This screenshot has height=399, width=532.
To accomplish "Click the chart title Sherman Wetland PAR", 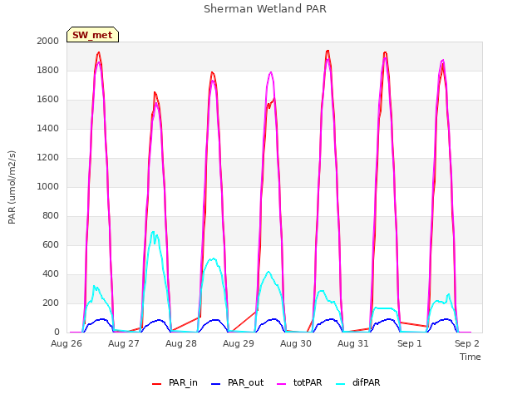I will click(x=265, y=9).
